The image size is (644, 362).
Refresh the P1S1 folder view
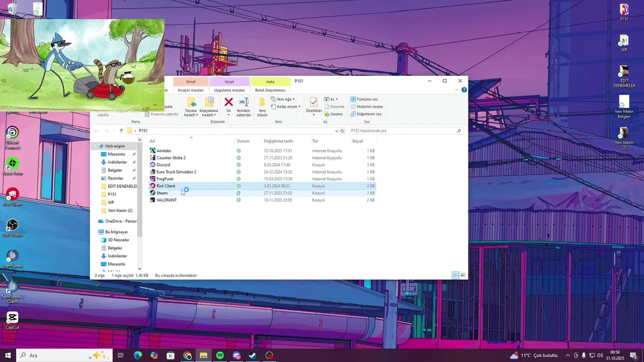point(343,131)
